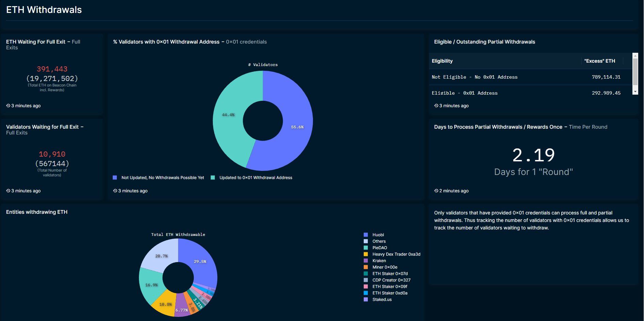Click the 'Days for 1 "Round"' label
Screen dimensions: 644x321
534,172
